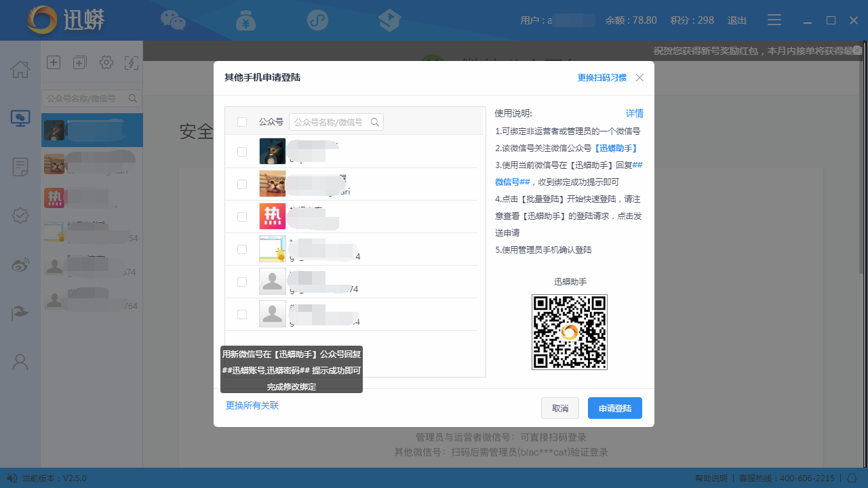
Task: Focus the sidebar 公众号名称/微信号 search field
Action: (x=92, y=99)
